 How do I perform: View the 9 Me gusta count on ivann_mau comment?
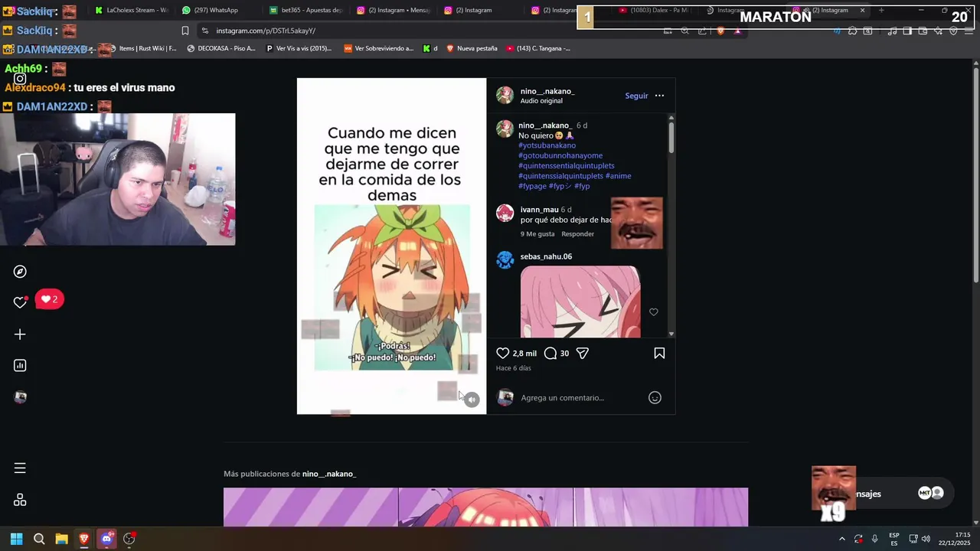pyautogui.click(x=537, y=234)
